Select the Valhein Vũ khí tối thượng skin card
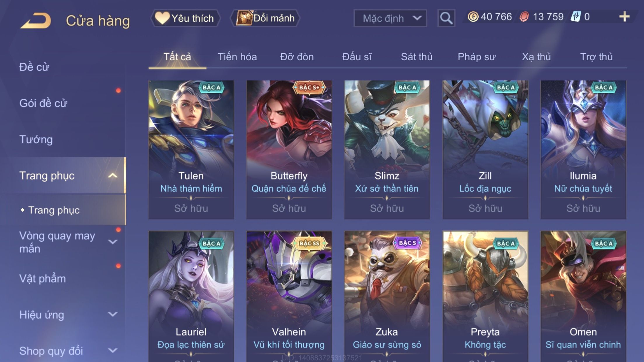The height and width of the screenshot is (362, 644). (x=289, y=296)
